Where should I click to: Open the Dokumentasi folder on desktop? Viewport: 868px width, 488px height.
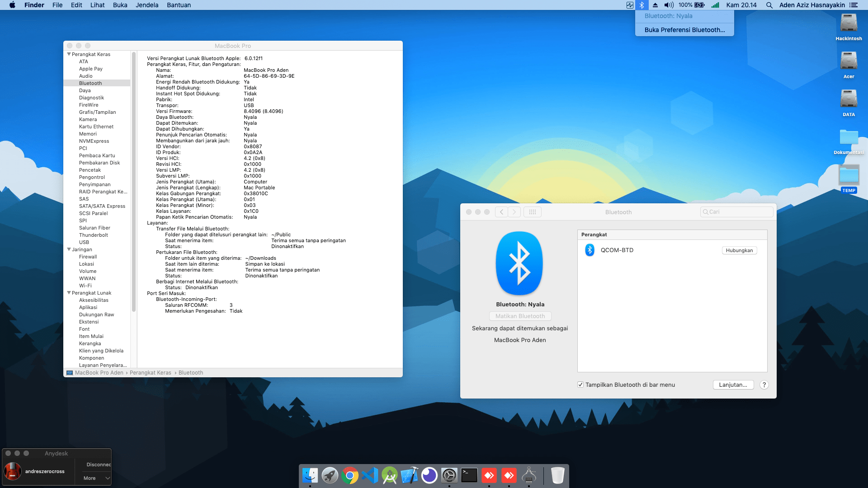849,141
